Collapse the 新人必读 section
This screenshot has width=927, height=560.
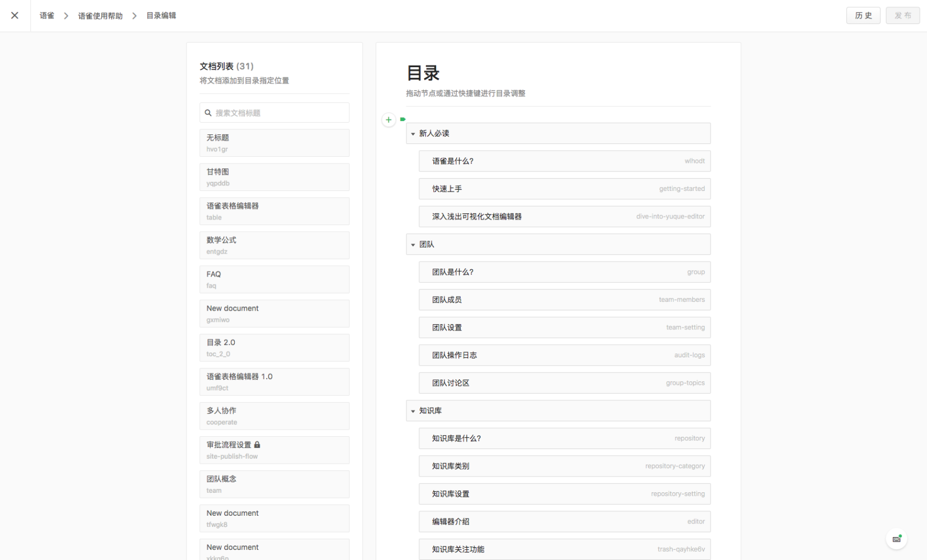tap(414, 133)
